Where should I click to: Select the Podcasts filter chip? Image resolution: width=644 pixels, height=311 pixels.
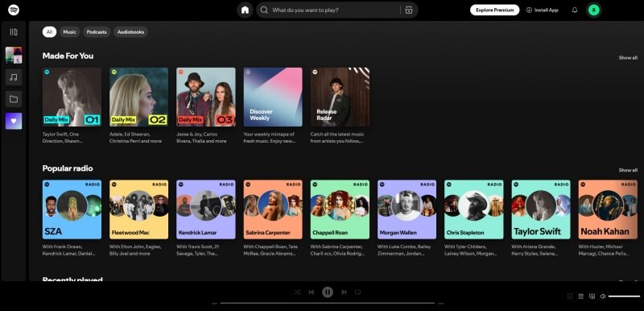(x=97, y=32)
